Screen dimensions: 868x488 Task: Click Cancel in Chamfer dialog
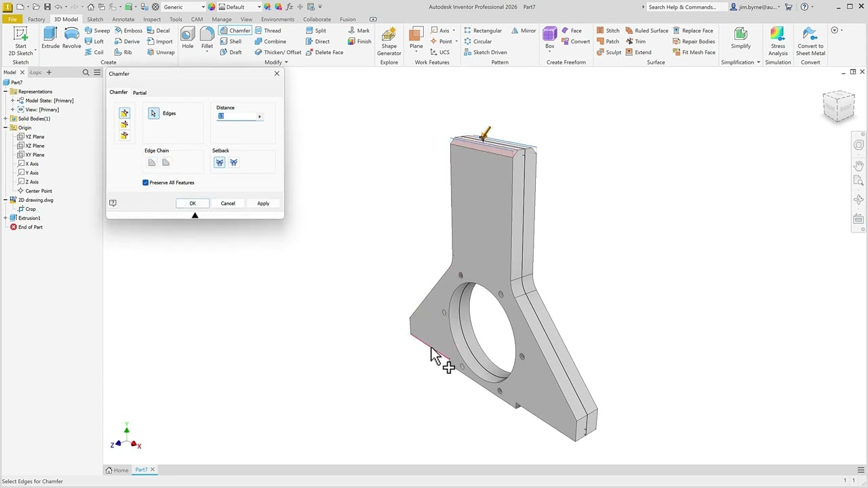tap(228, 203)
